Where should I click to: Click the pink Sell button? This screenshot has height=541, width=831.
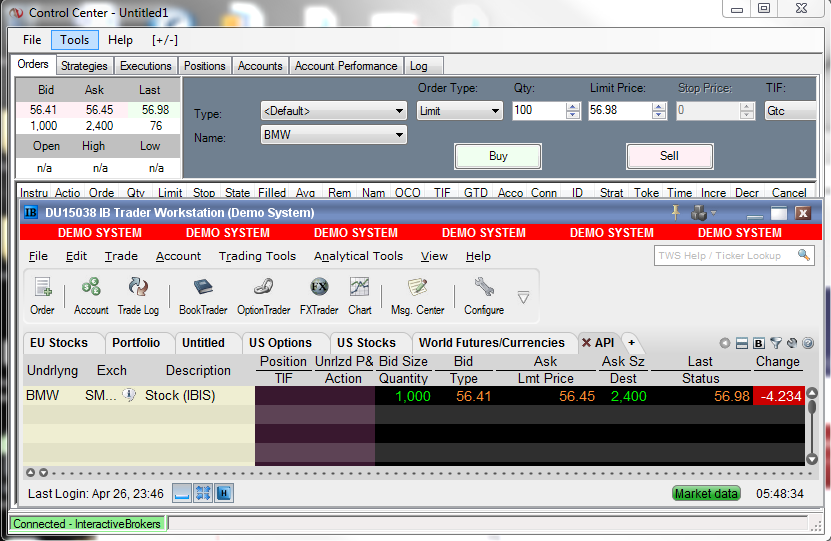coord(669,156)
